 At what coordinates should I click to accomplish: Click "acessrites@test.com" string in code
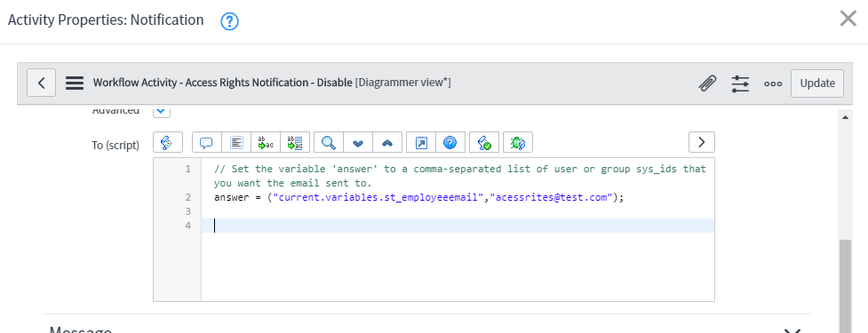[550, 197]
